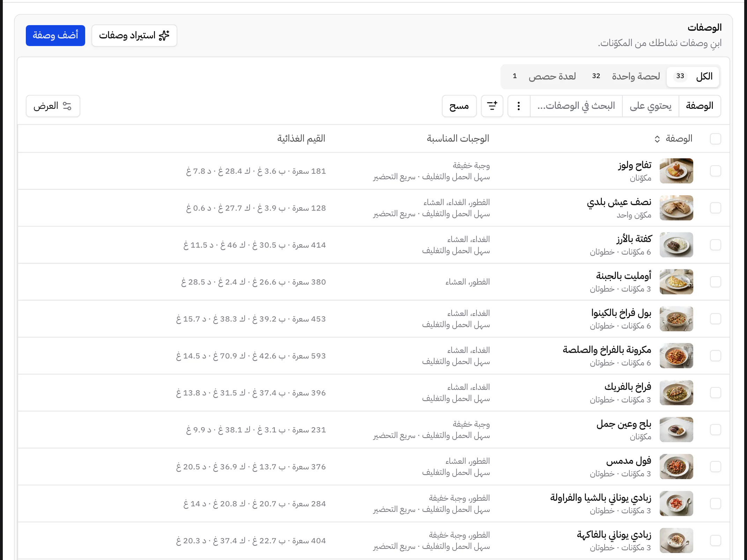
Task: Check the زبادي يوناني بالشيا والفراولة checkbox
Action: [716, 504]
